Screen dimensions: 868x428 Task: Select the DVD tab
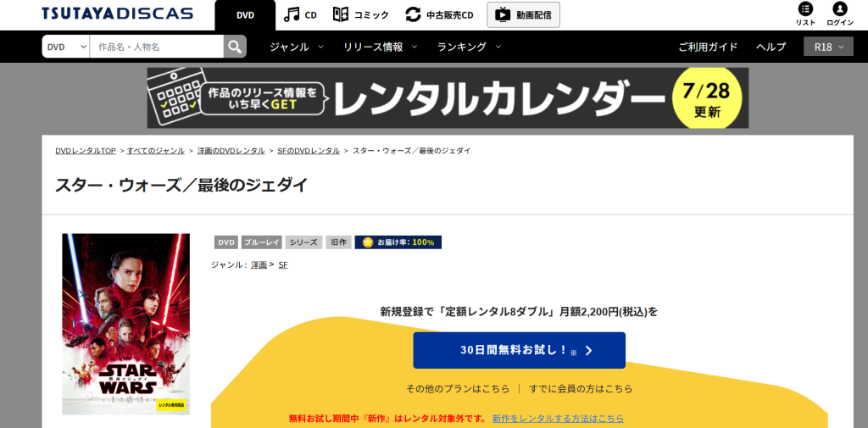(245, 15)
